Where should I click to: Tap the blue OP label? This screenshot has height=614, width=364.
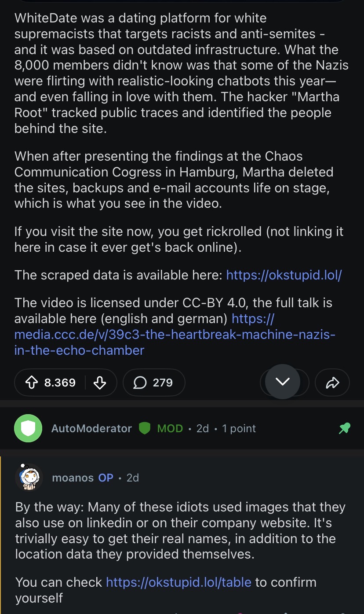click(106, 478)
